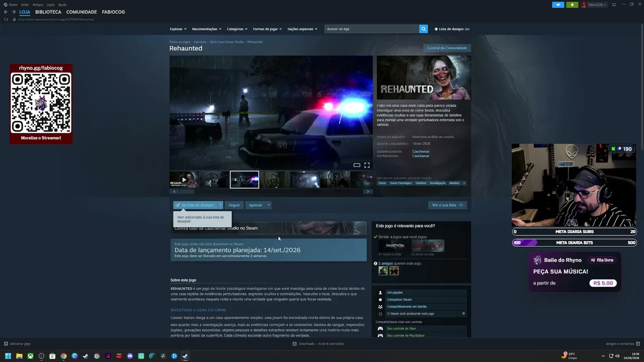Open the Explorar dropdown menu
The image size is (644, 362).
(x=178, y=29)
